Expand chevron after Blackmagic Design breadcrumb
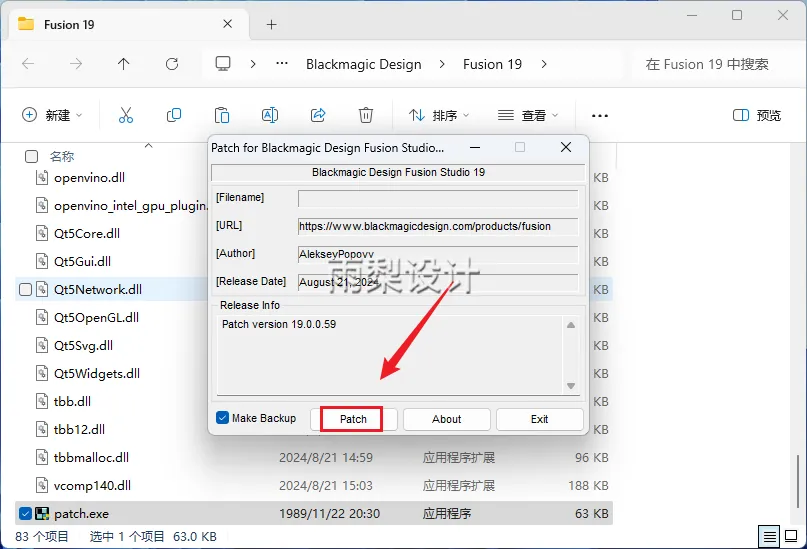Viewport: 807px width, 549px height. pos(442,64)
